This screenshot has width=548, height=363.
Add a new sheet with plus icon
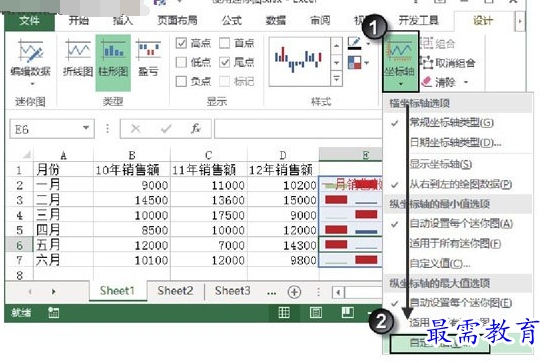tap(294, 292)
